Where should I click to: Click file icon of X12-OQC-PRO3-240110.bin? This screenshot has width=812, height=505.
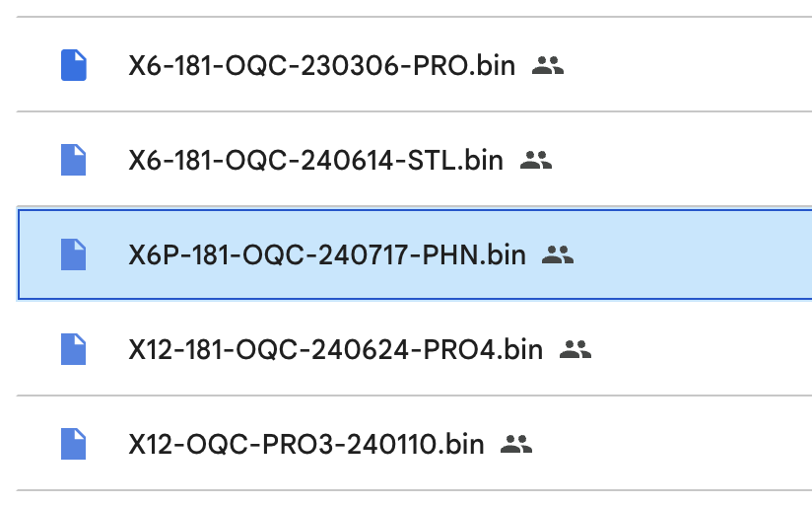(x=74, y=444)
